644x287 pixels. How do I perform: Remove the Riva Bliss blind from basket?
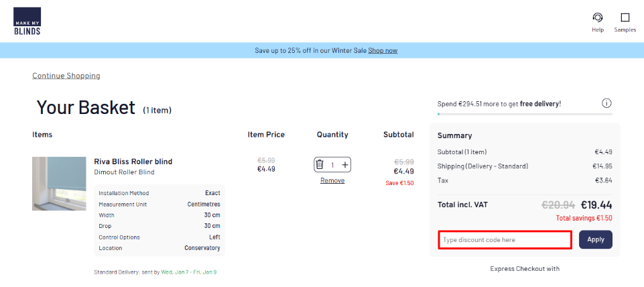tap(332, 180)
